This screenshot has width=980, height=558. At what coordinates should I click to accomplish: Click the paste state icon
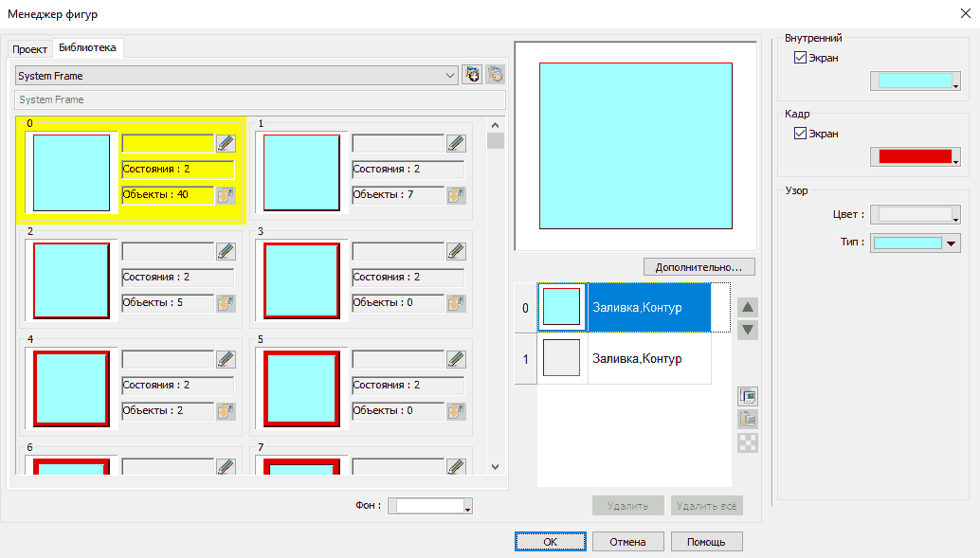pyautogui.click(x=748, y=420)
